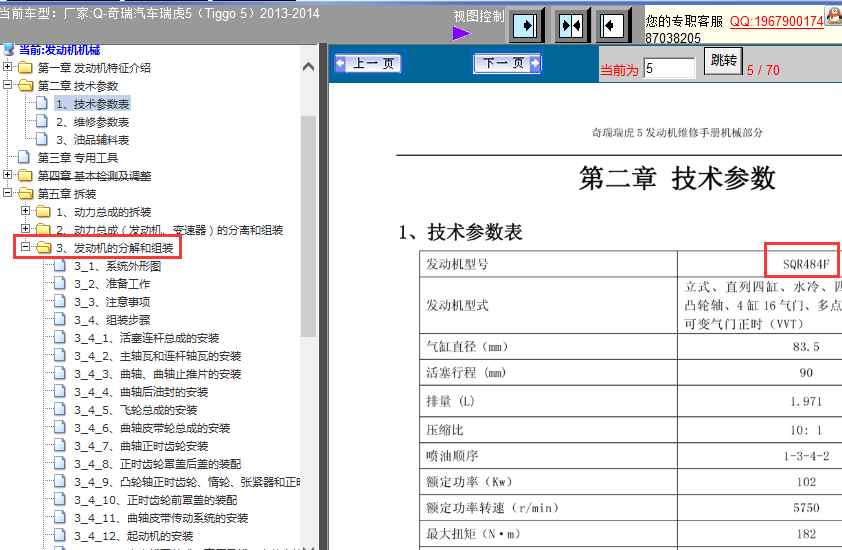Open 3_4_11、曲轴皮带传动系统的安装 page
842x550 pixels.
point(161,518)
